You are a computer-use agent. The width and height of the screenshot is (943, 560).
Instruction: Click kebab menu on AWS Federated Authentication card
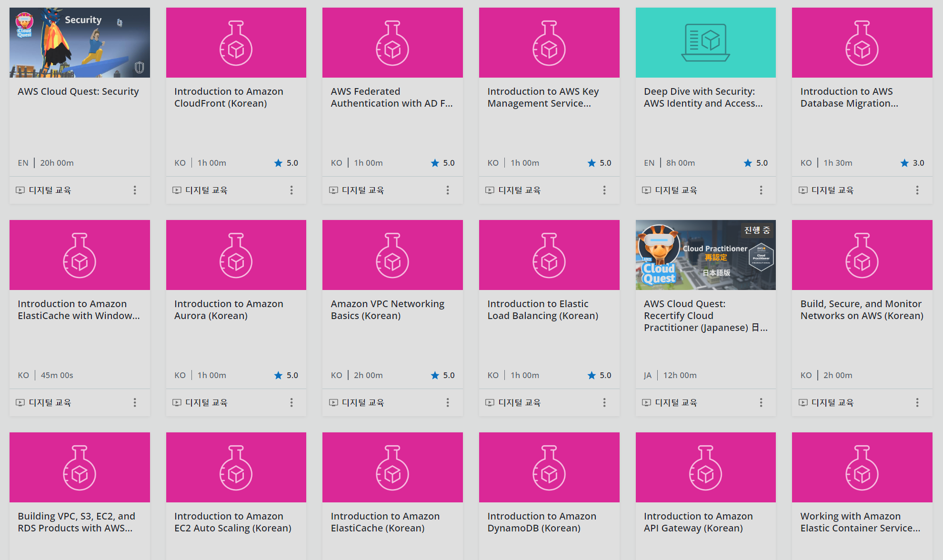[x=448, y=190]
